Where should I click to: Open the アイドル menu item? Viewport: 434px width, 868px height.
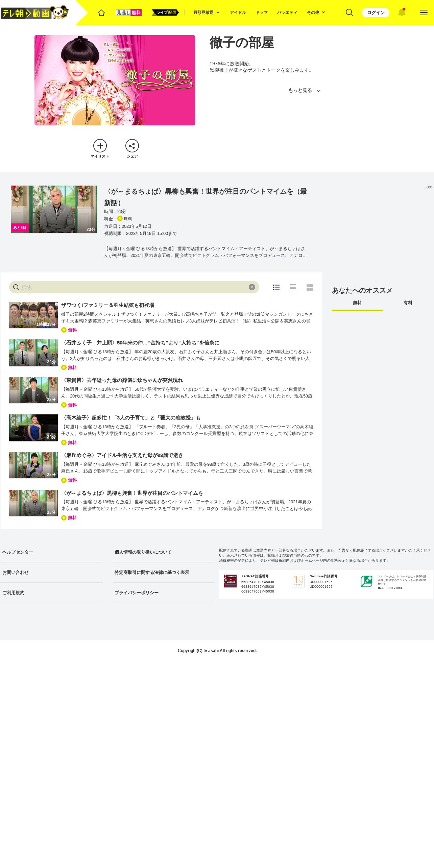point(238,13)
